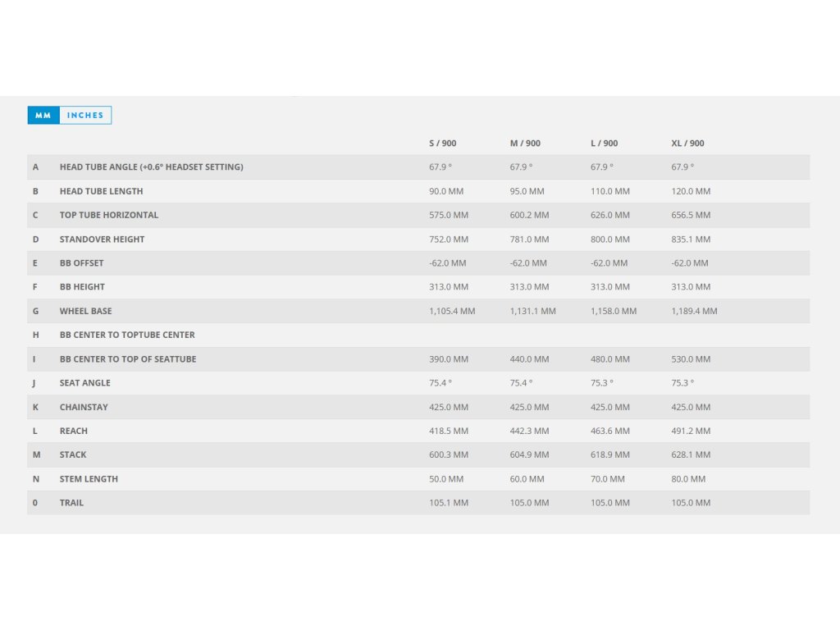Click the Standover Height row label
Screen dimensions: 840x630
point(102,240)
